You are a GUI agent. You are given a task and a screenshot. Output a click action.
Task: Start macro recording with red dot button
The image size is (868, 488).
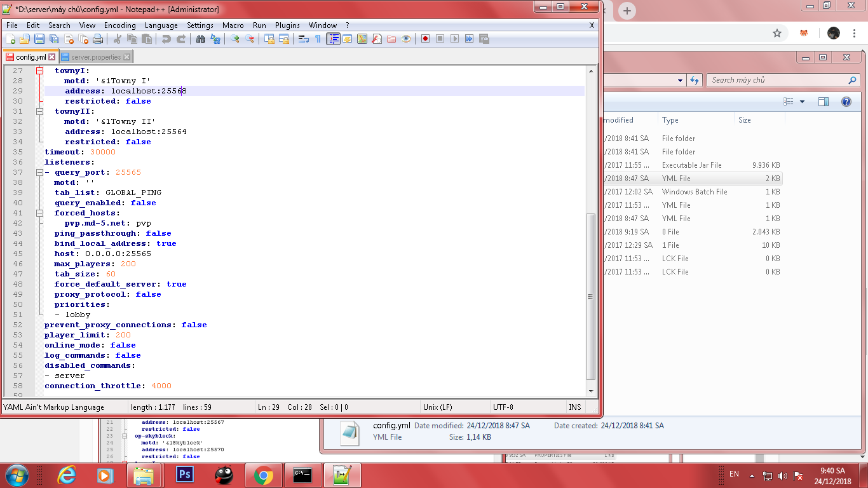(425, 39)
